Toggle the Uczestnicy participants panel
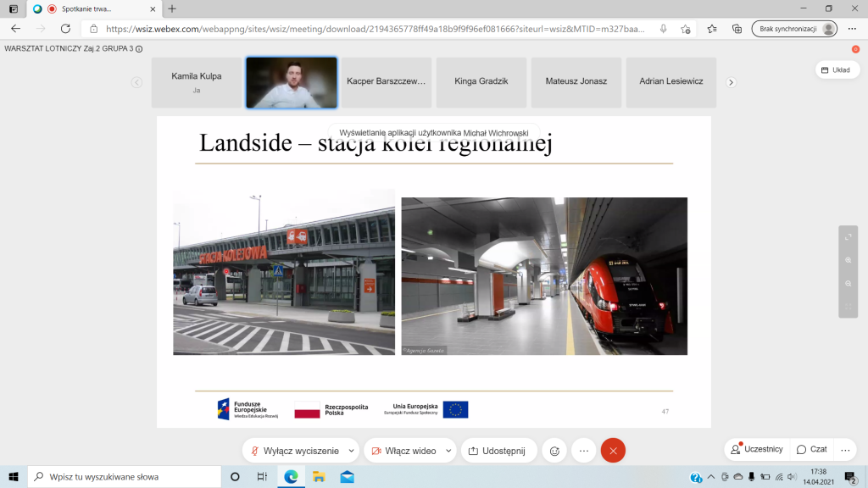The width and height of the screenshot is (868, 488). (x=757, y=449)
